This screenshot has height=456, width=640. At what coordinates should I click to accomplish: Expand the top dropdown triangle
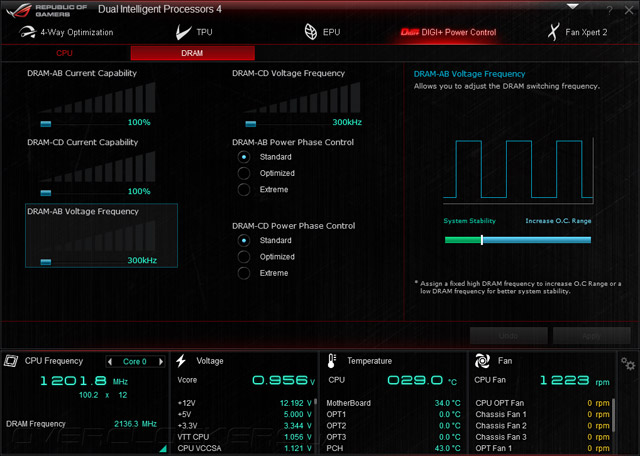point(572,7)
